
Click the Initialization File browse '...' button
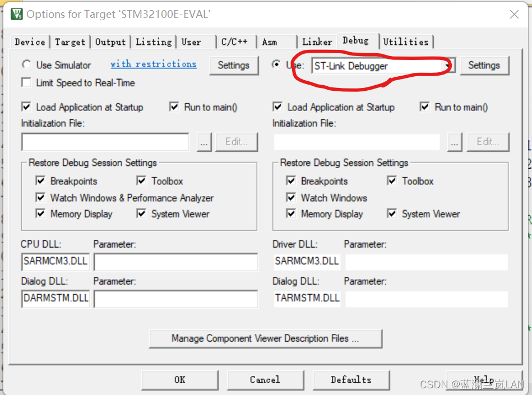click(203, 142)
